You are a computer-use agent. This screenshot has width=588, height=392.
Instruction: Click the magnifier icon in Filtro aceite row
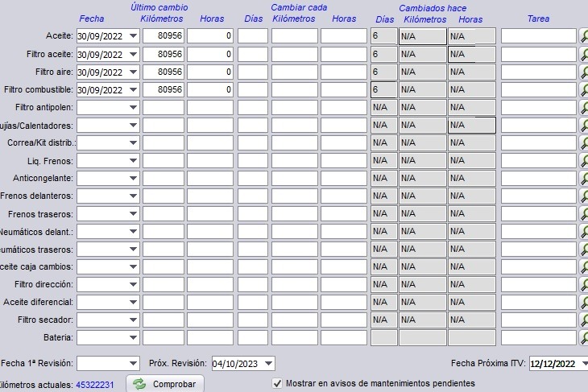(584, 55)
